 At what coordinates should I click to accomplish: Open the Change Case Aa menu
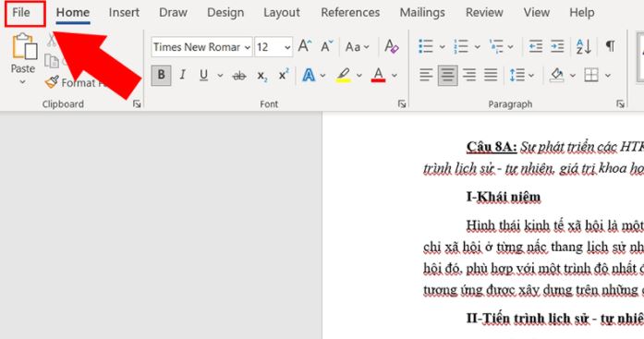[x=357, y=47]
